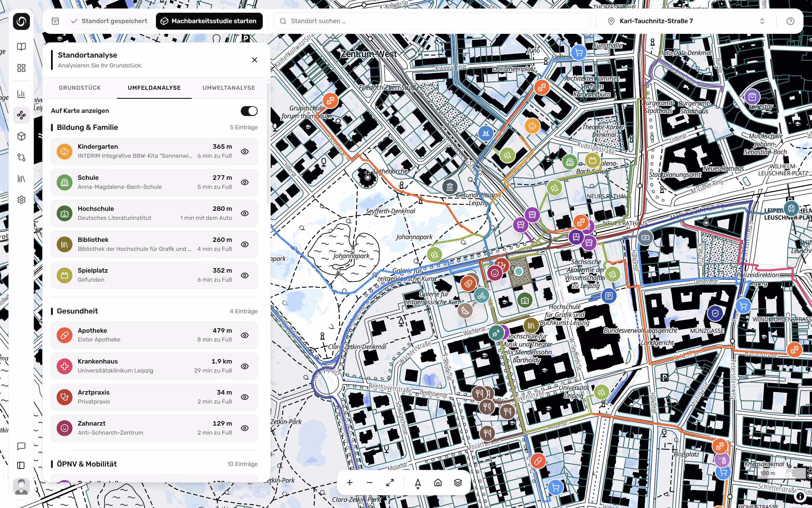
Task: Open the route path icon in sidebar
Action: click(x=21, y=157)
